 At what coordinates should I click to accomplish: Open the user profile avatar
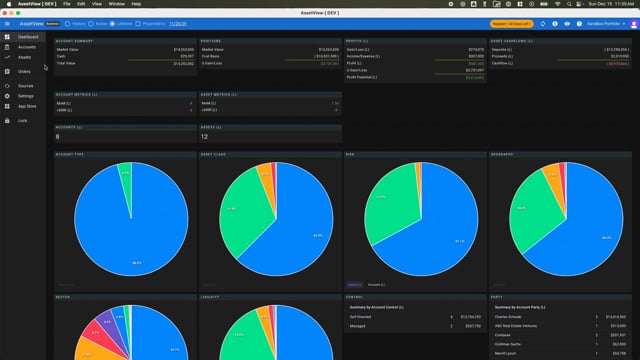click(x=634, y=24)
